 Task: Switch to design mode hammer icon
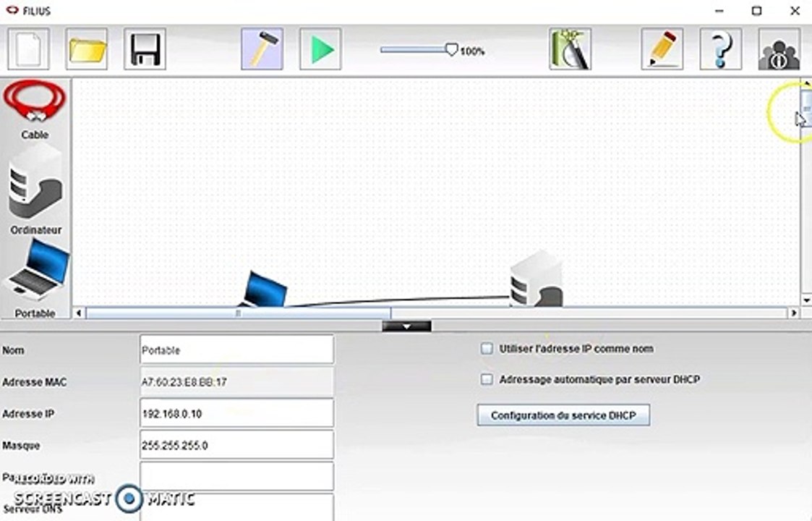pyautogui.click(x=262, y=49)
